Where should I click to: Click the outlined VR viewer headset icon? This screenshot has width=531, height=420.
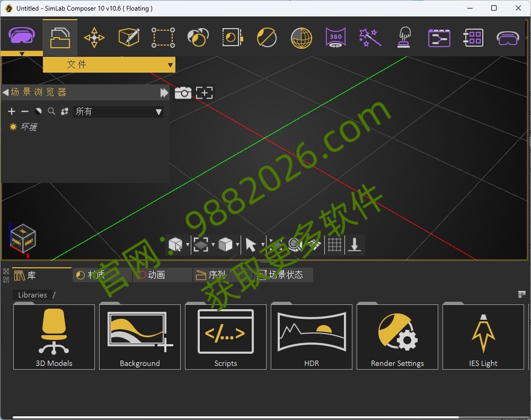[508, 38]
